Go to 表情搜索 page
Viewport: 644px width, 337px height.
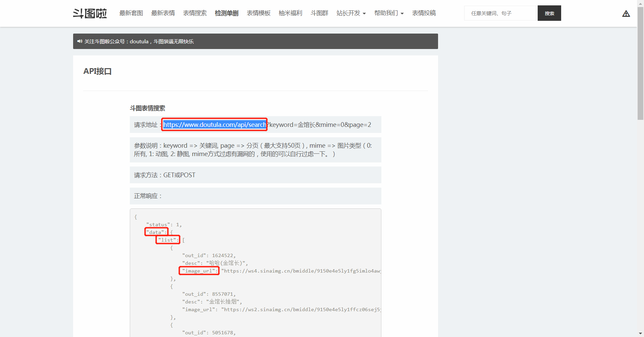195,13
